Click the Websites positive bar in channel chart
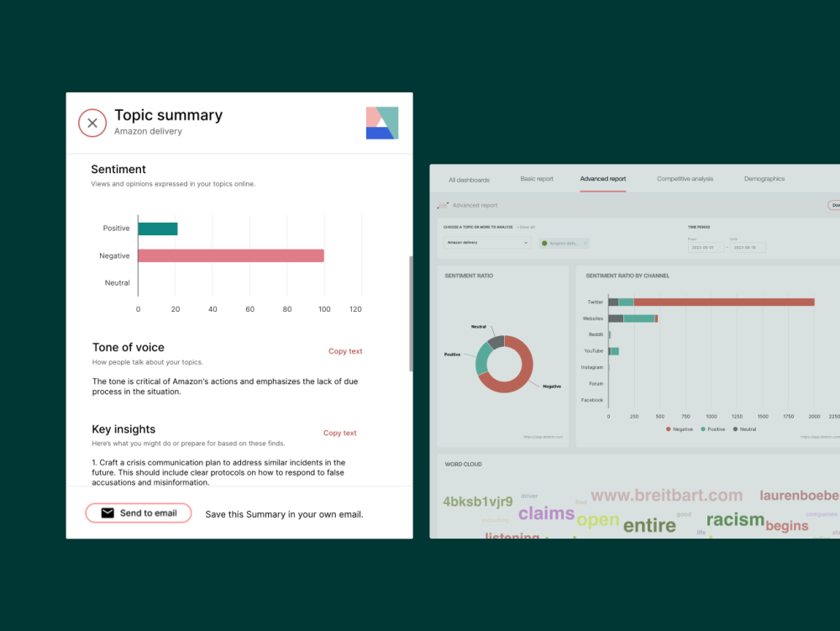Viewport: 840px width, 631px height. point(639,318)
